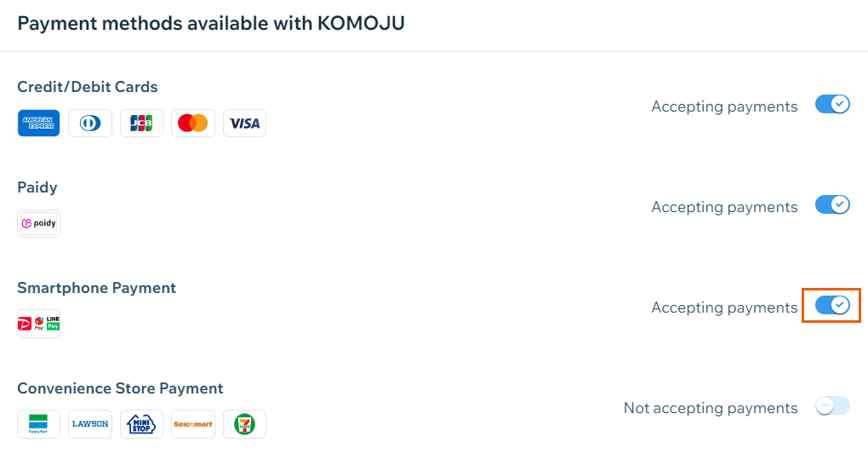This screenshot has width=868, height=454.
Task: Click the 7-Eleven store icon
Action: click(245, 424)
